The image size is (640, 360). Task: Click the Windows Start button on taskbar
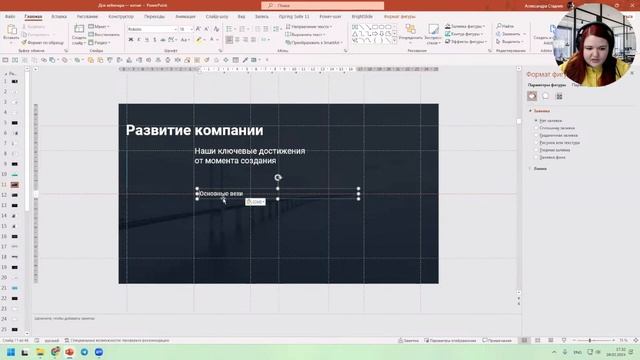point(11,352)
